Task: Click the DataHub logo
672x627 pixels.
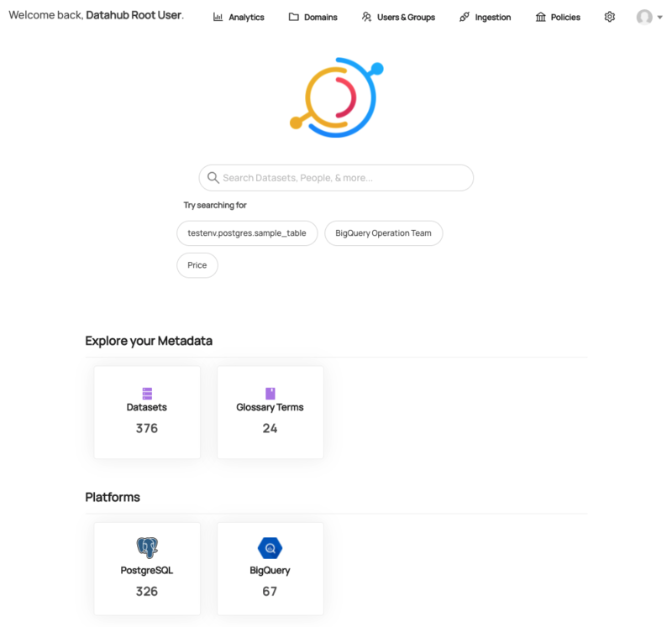Action: coord(337,97)
